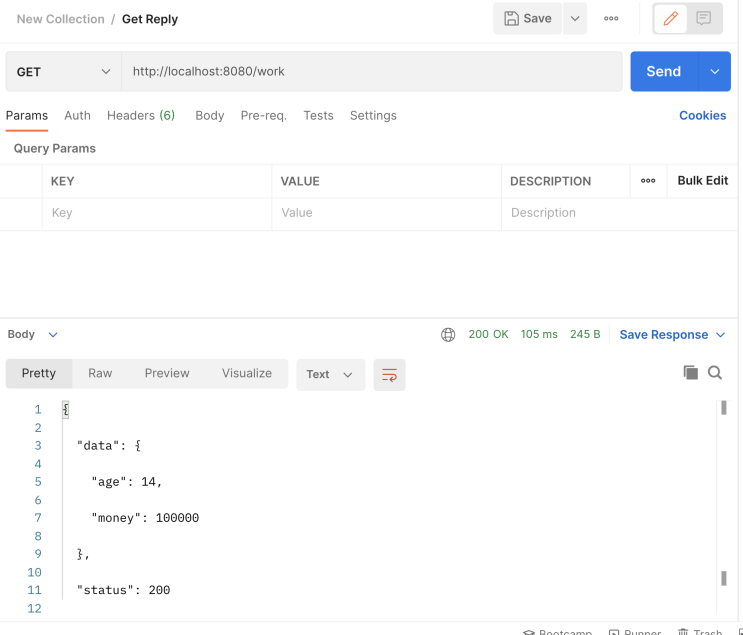Copy the response with the copy icon
743x635 pixels.
click(690, 372)
